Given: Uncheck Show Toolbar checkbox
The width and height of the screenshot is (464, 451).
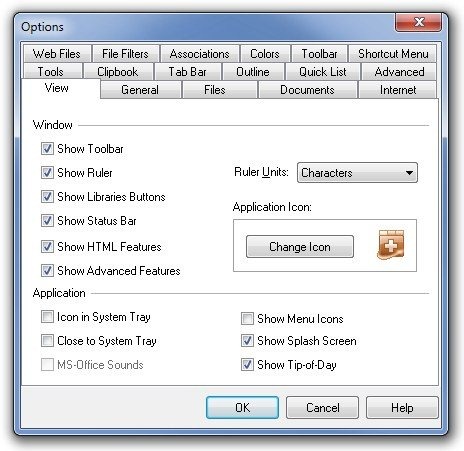Looking at the screenshot, I should 47,149.
